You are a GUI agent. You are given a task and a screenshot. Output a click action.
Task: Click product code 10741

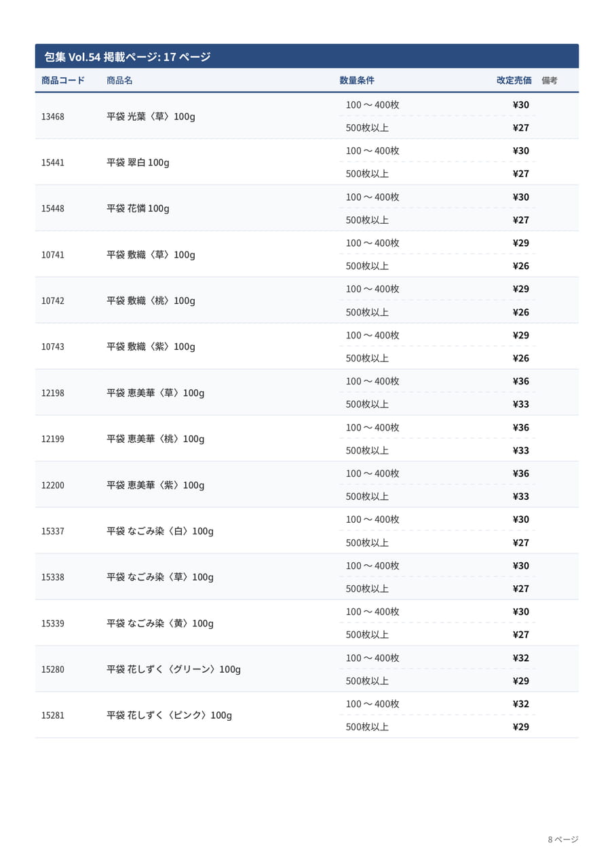pos(53,255)
